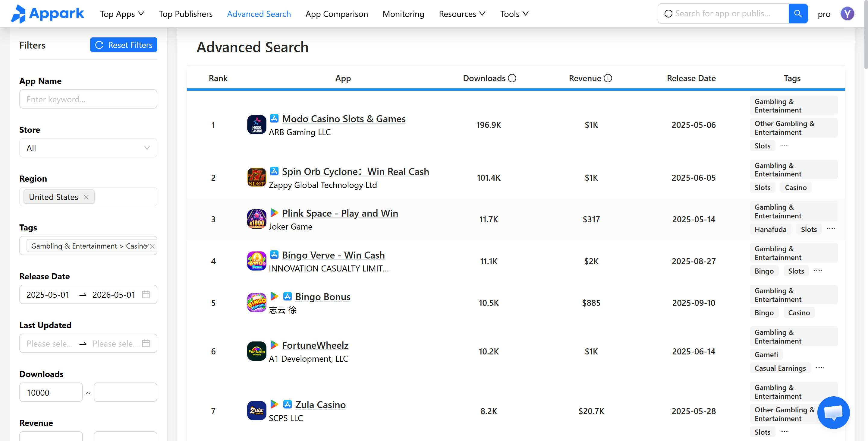Click App Store icon beside Modo Casino
The height and width of the screenshot is (441, 868).
tap(274, 118)
